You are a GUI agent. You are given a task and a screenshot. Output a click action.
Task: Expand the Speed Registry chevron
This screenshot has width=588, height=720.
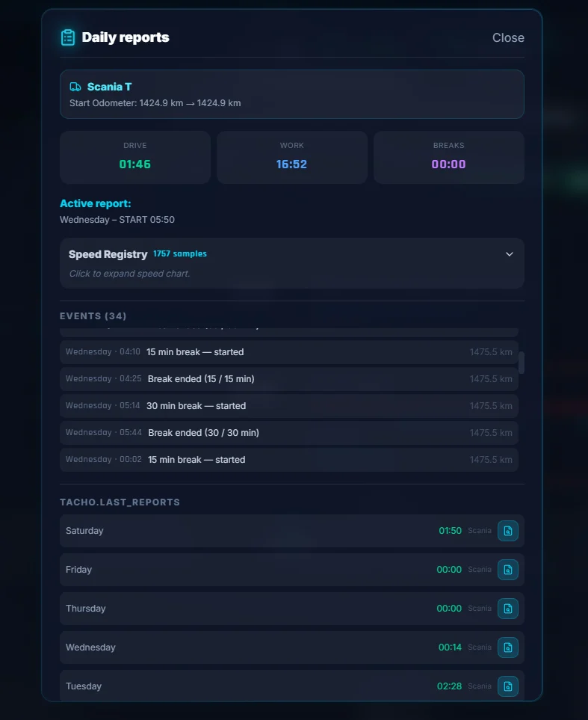510,254
